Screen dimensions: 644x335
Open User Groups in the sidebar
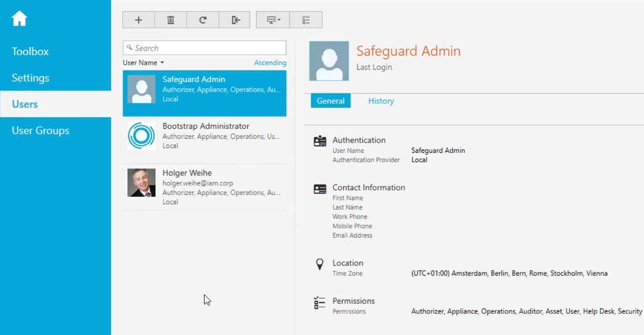pos(41,131)
